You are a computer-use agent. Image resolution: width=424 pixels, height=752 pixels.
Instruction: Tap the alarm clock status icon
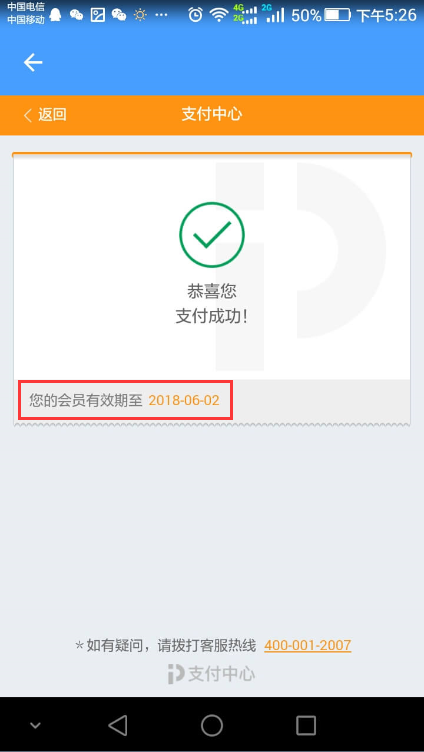click(x=195, y=15)
